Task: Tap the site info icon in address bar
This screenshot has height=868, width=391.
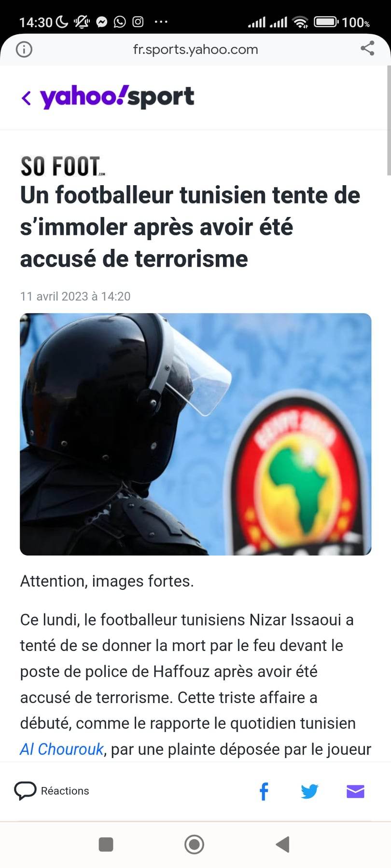Action: click(24, 49)
